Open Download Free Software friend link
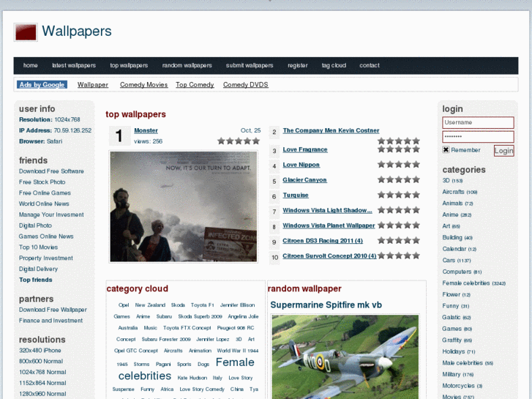 coord(51,171)
